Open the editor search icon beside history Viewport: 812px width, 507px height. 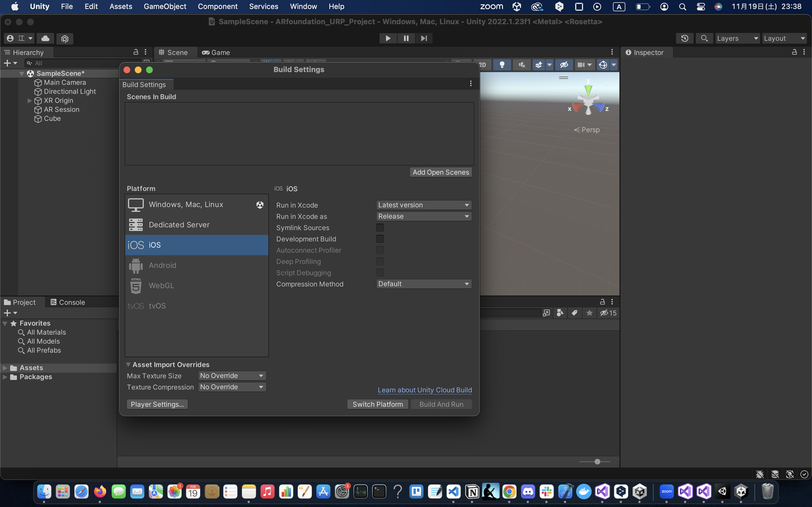(x=704, y=38)
